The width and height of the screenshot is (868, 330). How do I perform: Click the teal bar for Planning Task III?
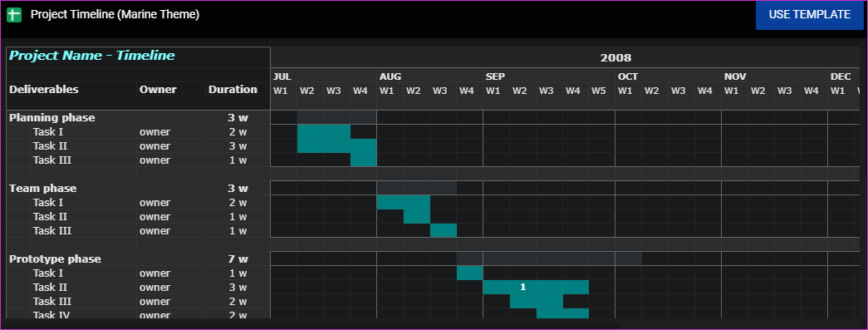(363, 160)
